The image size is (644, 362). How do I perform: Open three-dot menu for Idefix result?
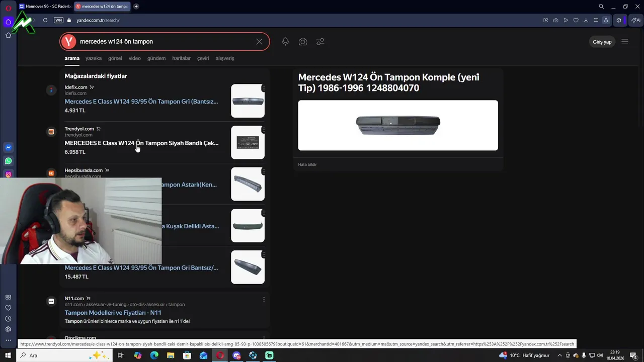(264, 88)
